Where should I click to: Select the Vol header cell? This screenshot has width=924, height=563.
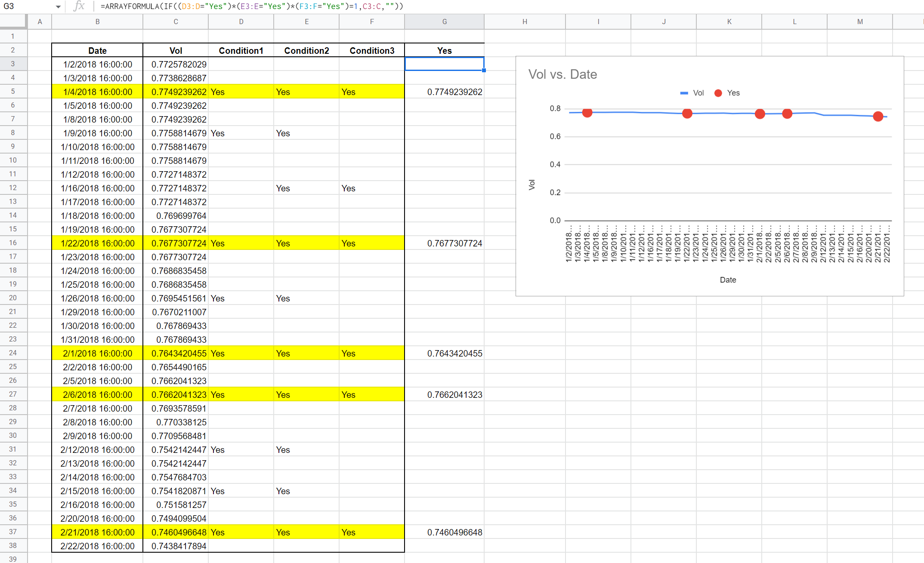point(176,51)
